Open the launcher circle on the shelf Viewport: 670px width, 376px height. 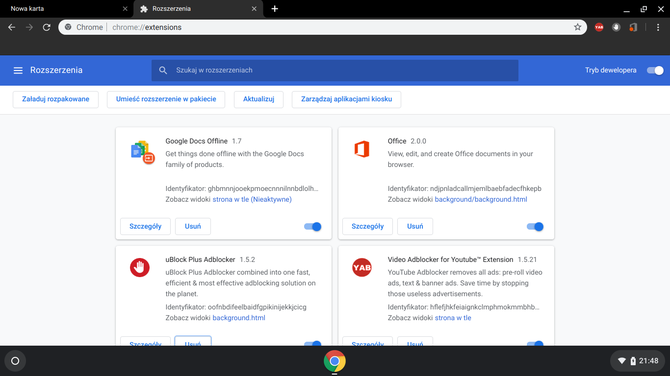click(x=15, y=361)
